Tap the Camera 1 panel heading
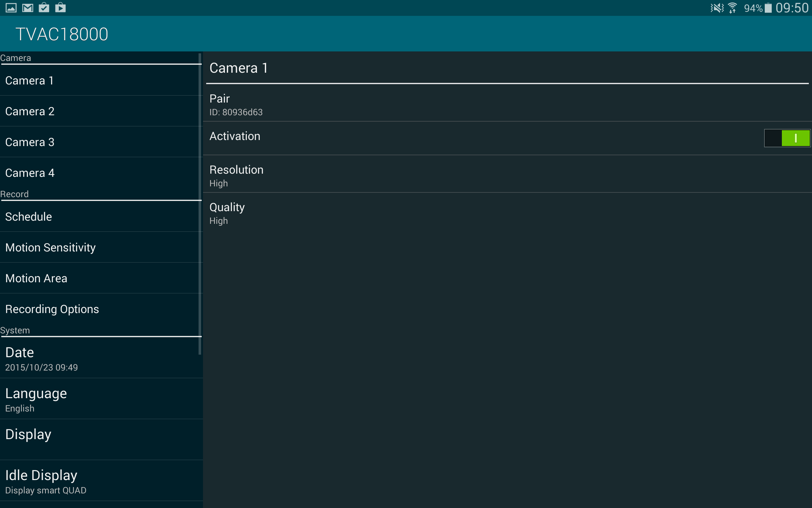This screenshot has height=508, width=812. click(239, 68)
